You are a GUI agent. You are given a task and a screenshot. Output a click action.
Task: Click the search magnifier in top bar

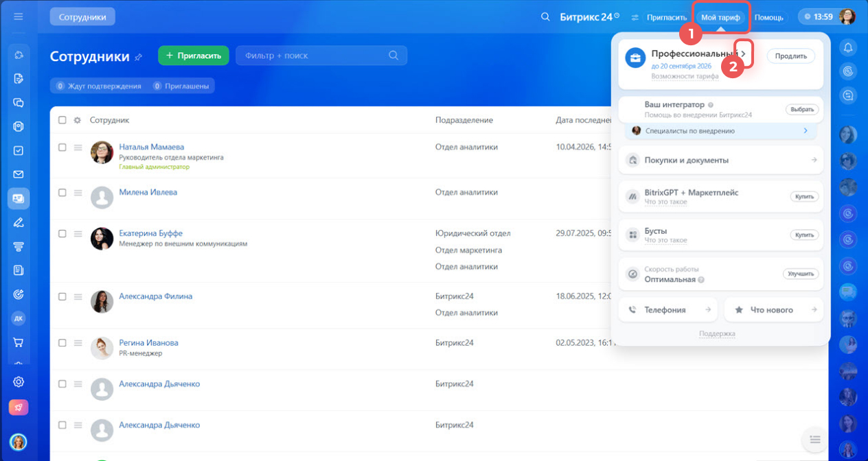pos(545,17)
